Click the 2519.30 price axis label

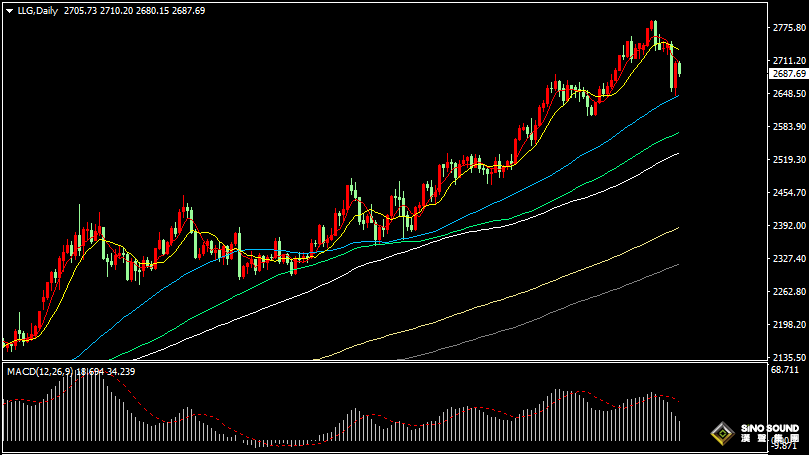pos(788,160)
